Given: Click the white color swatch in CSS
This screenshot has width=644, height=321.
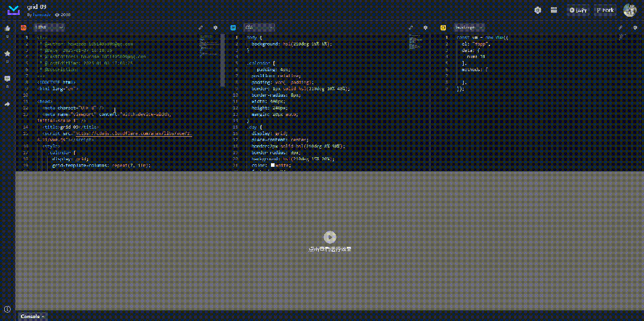Looking at the screenshot, I should (x=272, y=165).
